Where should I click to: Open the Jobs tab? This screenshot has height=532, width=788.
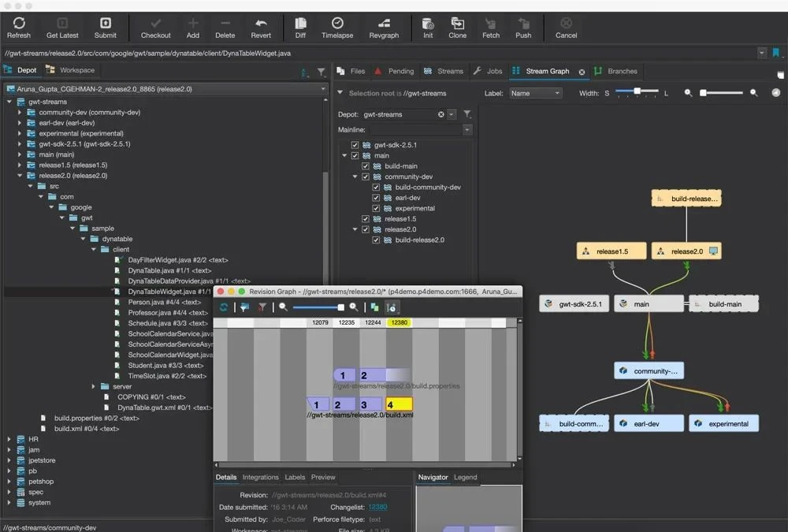tap(488, 71)
